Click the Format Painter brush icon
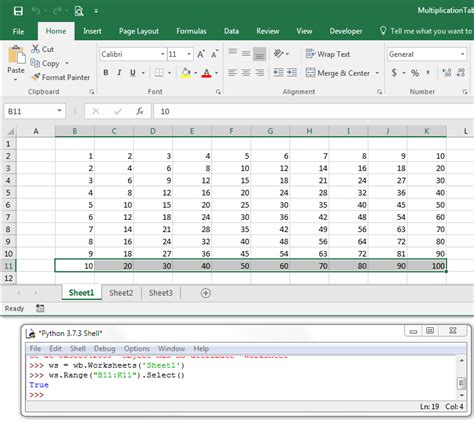The width and height of the screenshot is (474, 422). click(x=36, y=77)
